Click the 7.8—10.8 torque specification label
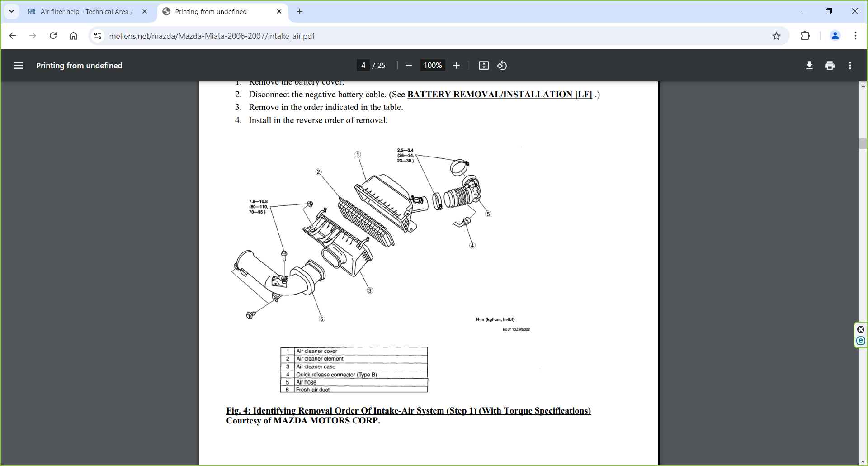The image size is (868, 466). tap(259, 207)
